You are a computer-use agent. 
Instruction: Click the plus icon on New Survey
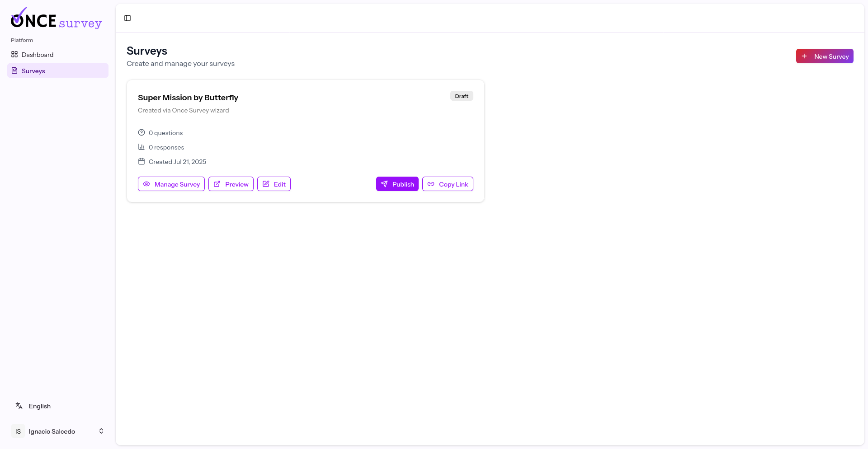tap(805, 56)
